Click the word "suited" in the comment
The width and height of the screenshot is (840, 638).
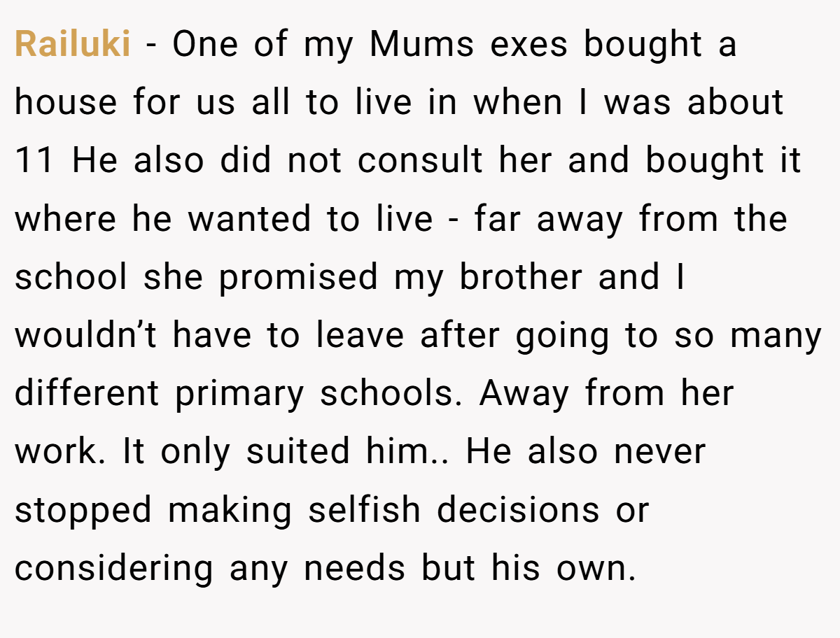click(x=298, y=453)
